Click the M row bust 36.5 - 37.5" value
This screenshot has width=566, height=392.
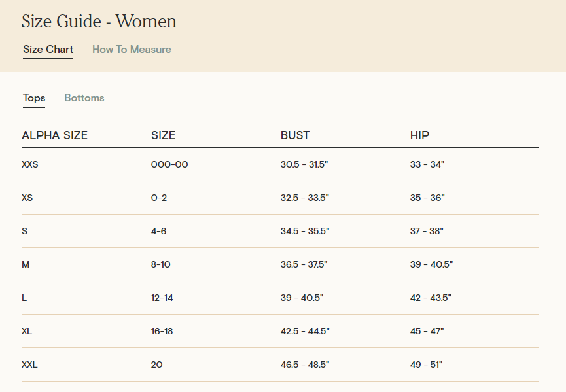304,264
